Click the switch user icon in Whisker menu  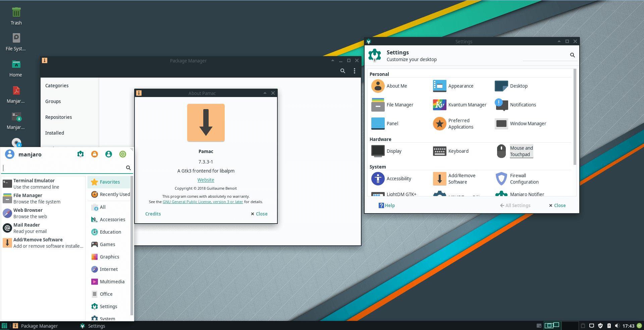coord(109,154)
